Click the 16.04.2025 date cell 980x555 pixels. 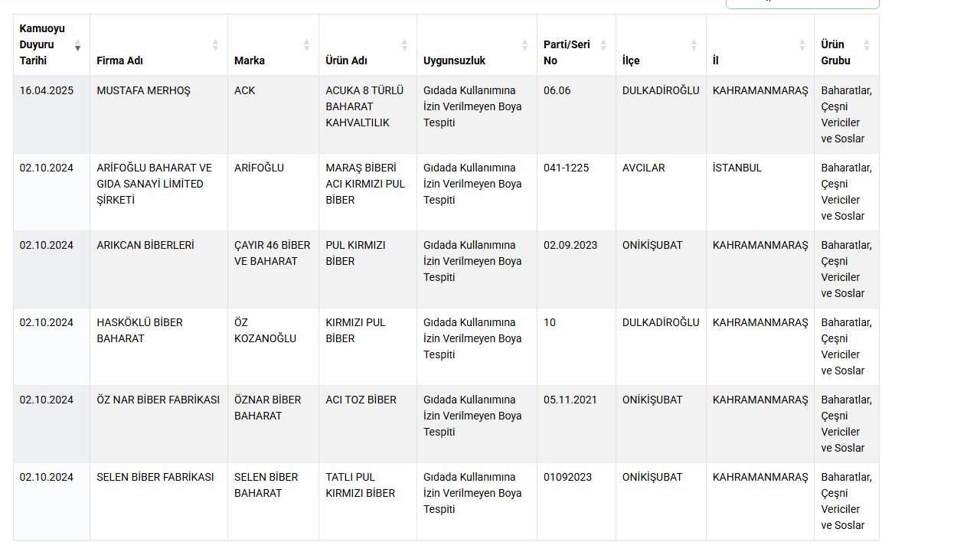47,90
